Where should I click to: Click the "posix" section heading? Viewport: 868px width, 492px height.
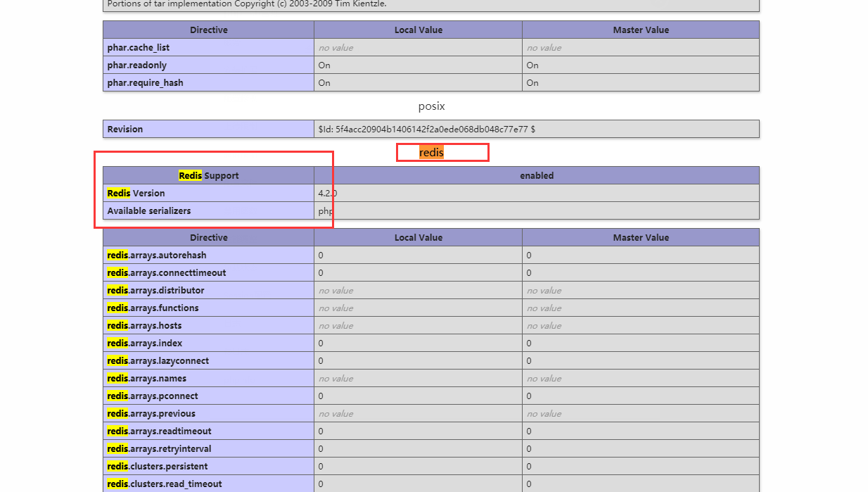tap(431, 106)
